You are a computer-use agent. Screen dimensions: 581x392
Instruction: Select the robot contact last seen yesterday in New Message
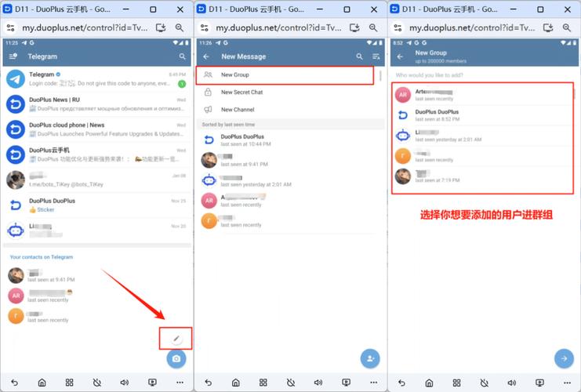click(x=290, y=180)
